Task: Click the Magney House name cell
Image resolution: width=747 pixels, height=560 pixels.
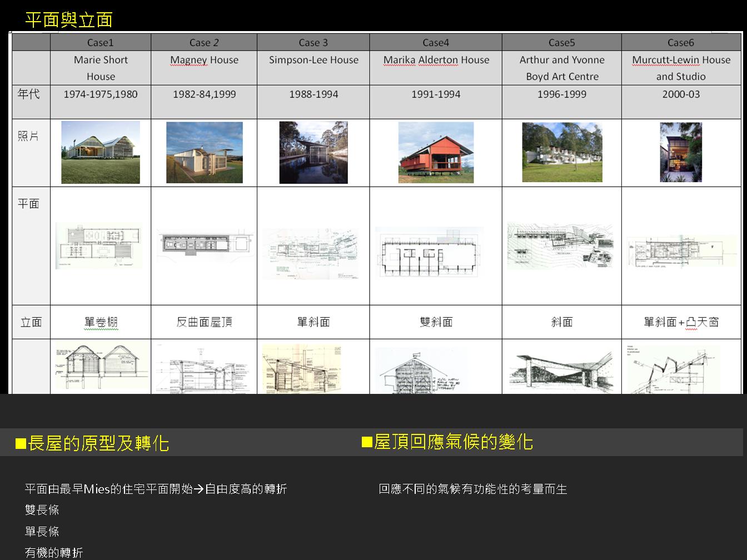Action: pyautogui.click(x=205, y=60)
